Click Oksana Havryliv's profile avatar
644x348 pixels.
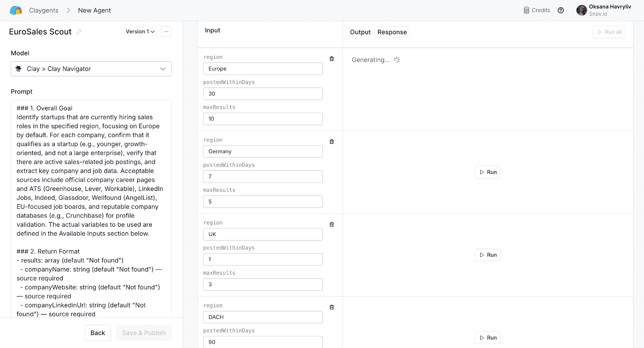pos(581,10)
